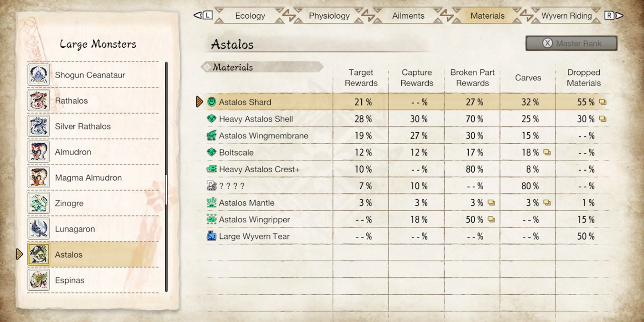The height and width of the screenshot is (322, 644).
Task: Switch to the Ecology tab
Action: click(250, 16)
